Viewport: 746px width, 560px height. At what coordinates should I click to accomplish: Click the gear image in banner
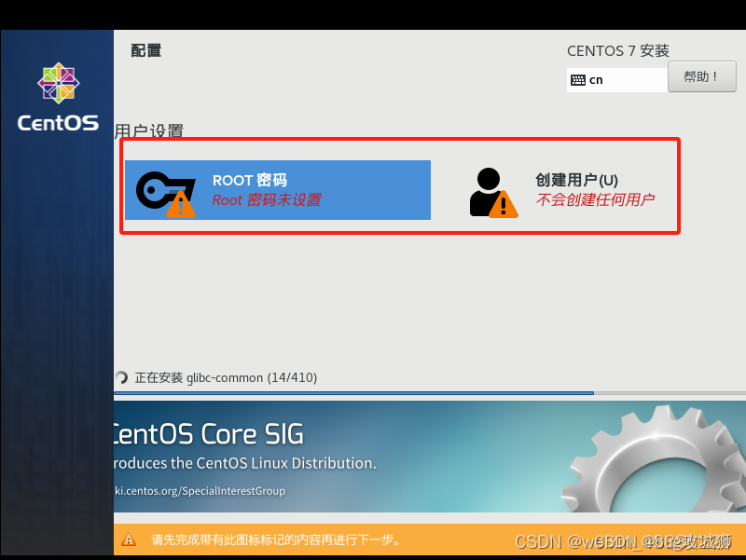655,458
